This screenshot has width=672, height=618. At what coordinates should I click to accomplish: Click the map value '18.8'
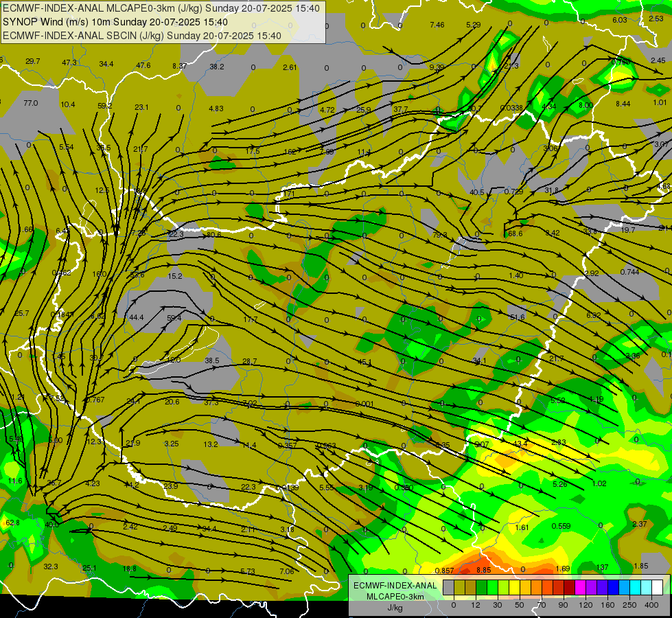point(130,569)
